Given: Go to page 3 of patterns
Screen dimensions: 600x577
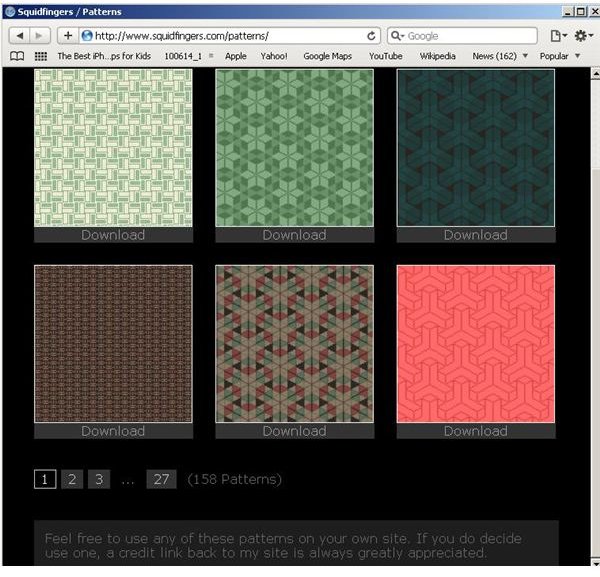Looking at the screenshot, I should 99,479.
